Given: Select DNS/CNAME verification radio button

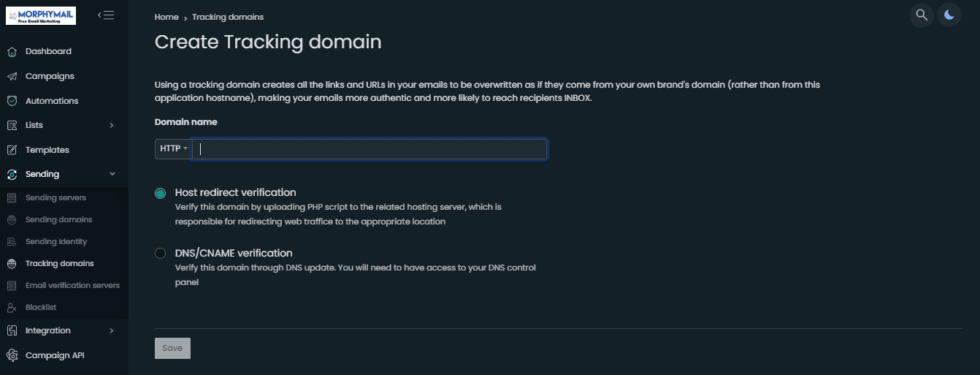Looking at the screenshot, I should pos(161,254).
